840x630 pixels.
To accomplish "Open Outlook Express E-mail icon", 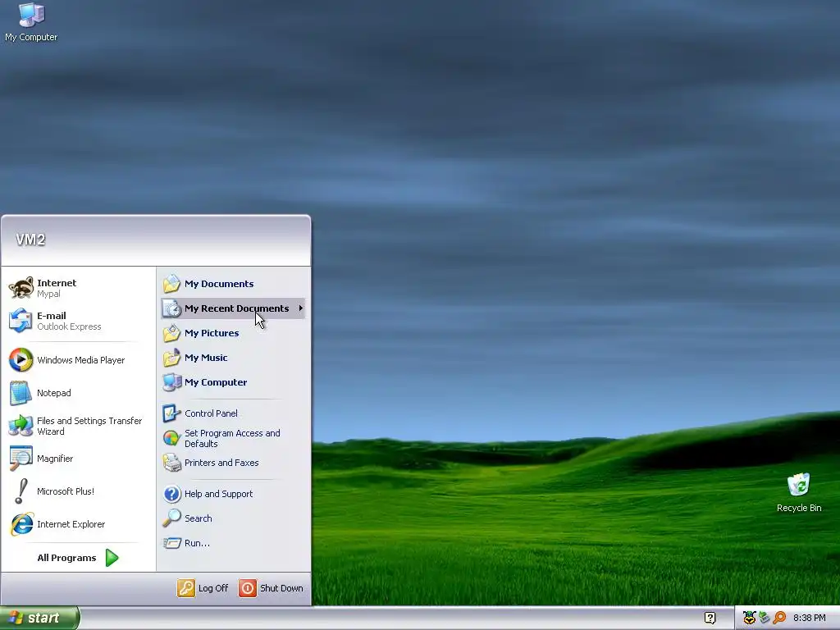I will point(21,321).
